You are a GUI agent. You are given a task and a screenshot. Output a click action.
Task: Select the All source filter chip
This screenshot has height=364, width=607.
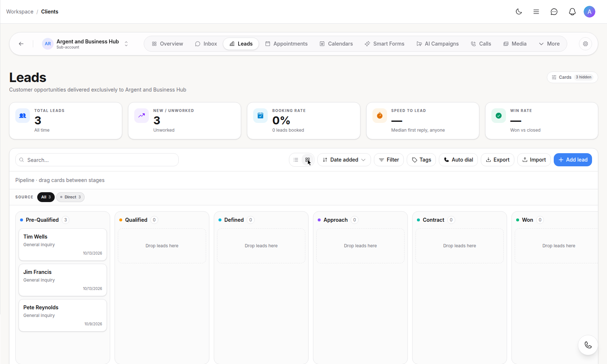pyautogui.click(x=46, y=197)
